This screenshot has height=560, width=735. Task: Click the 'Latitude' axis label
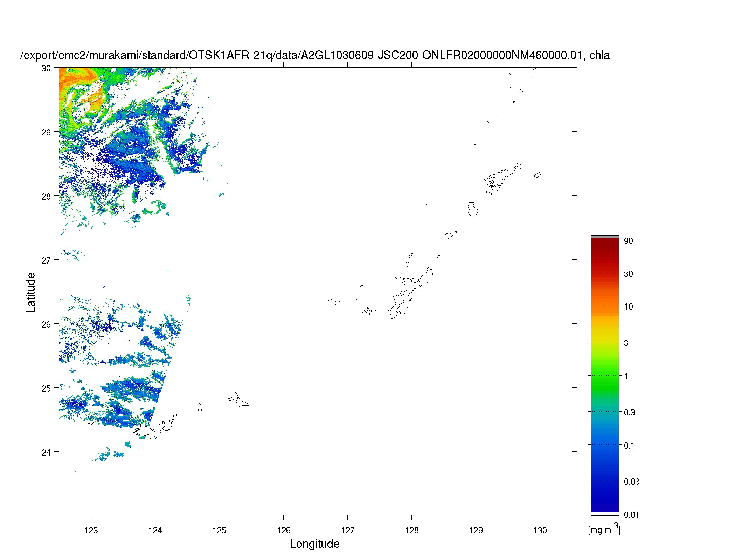(x=31, y=292)
